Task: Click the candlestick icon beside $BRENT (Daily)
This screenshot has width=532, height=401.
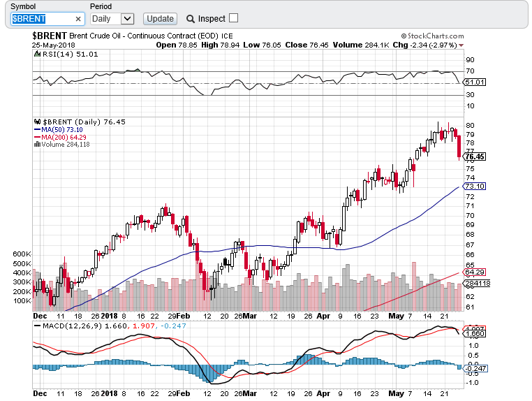Action: tap(37, 122)
